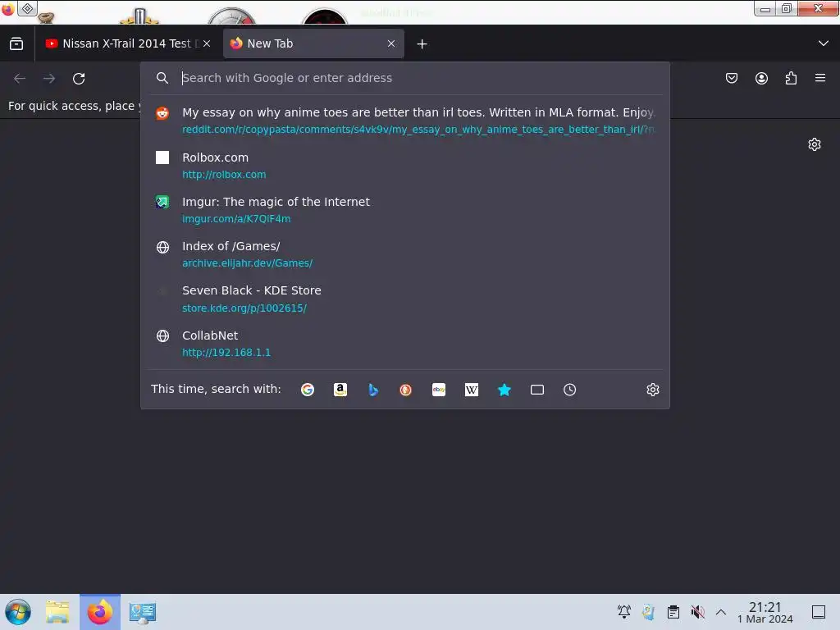Personalize new tab with gear icon
The width and height of the screenshot is (840, 630).
tap(815, 144)
